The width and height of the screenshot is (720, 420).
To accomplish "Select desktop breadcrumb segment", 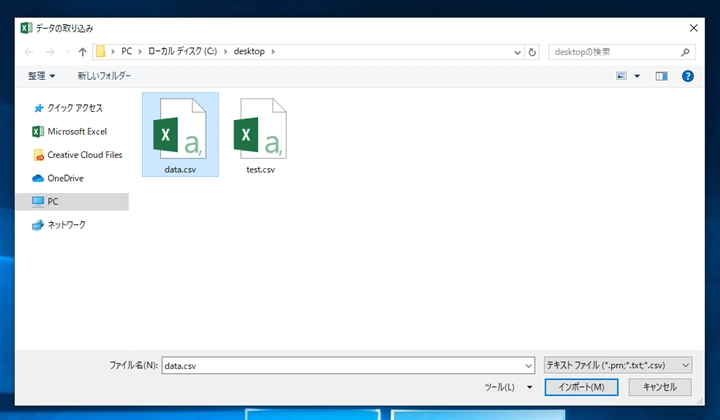I will pos(249,51).
